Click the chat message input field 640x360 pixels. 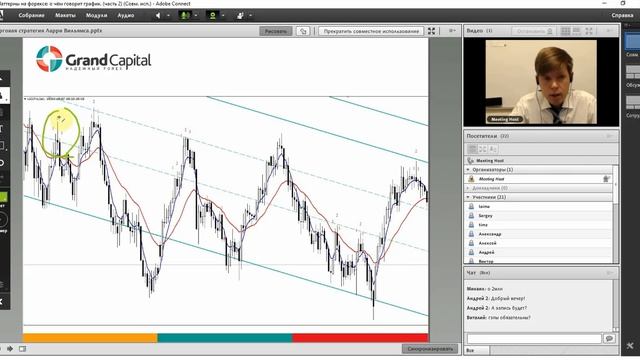tap(534, 338)
